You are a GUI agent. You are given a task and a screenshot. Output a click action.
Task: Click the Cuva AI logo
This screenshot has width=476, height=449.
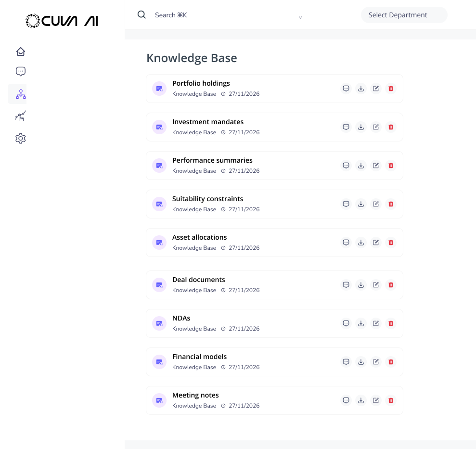coord(62,21)
